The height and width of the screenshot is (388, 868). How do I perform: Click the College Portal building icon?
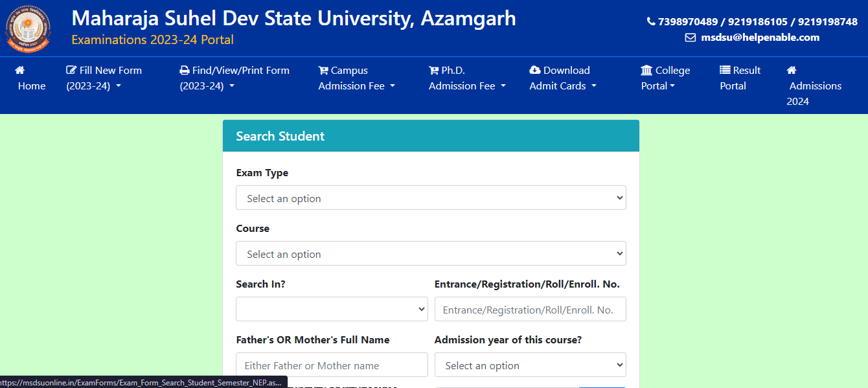pos(646,70)
